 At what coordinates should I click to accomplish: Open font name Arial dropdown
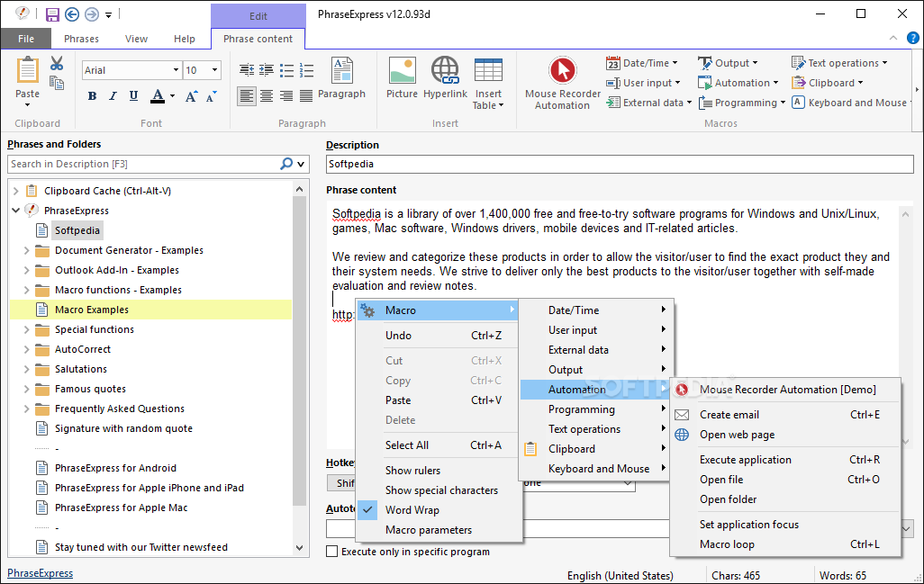coord(176,70)
